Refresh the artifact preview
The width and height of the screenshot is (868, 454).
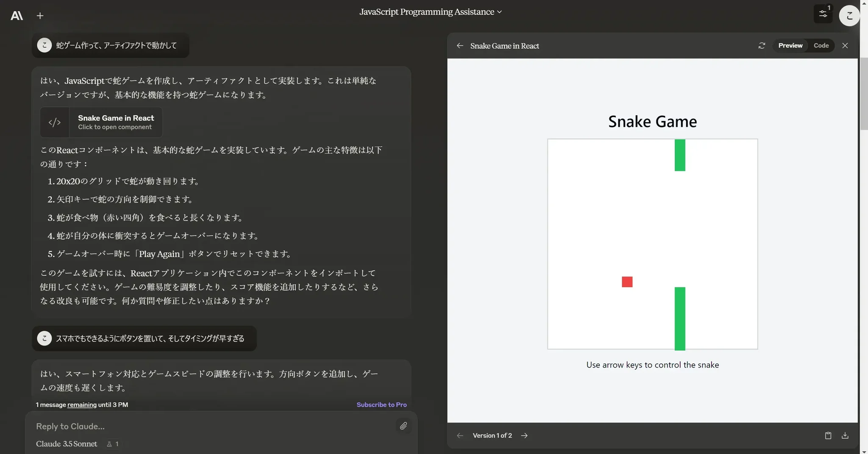[762, 46]
